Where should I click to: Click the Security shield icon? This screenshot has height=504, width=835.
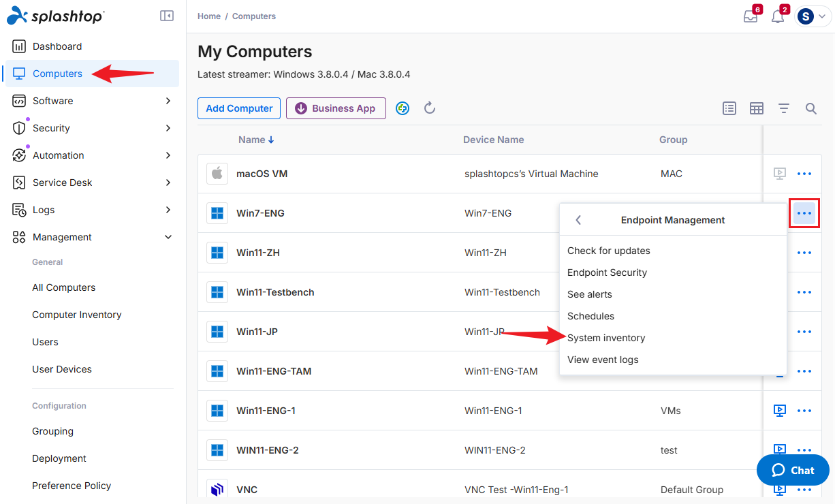[19, 128]
